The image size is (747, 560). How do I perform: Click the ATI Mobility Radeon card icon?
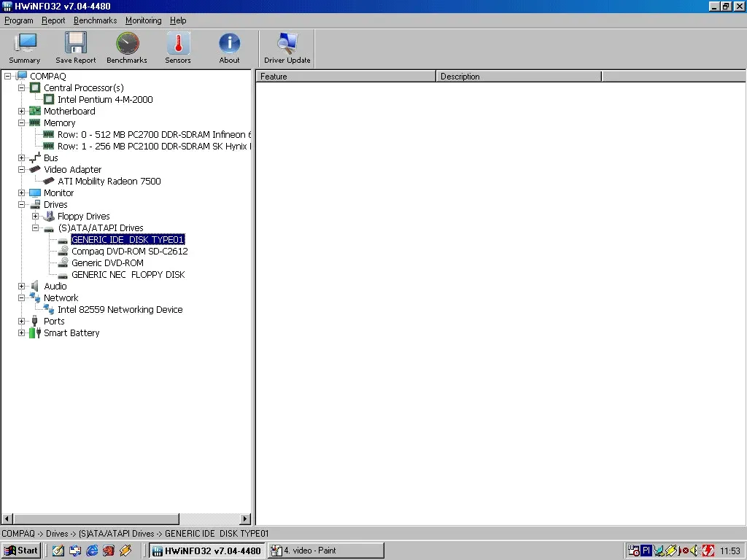pos(49,181)
